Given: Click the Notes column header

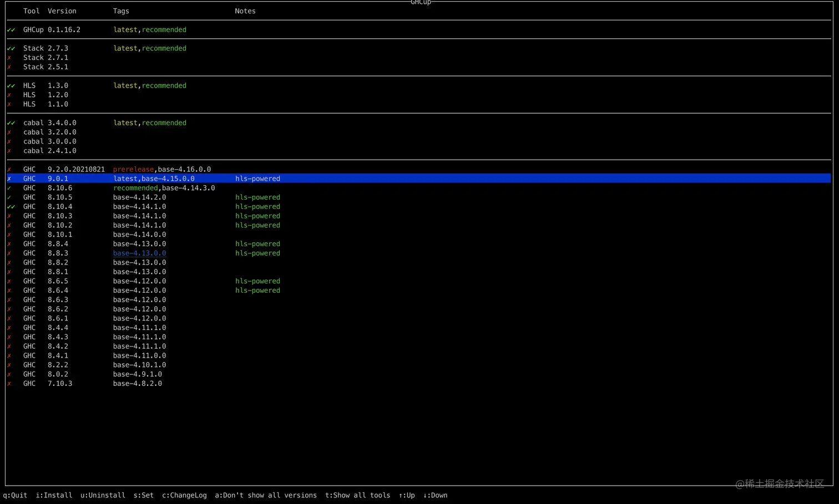Looking at the screenshot, I should (245, 11).
